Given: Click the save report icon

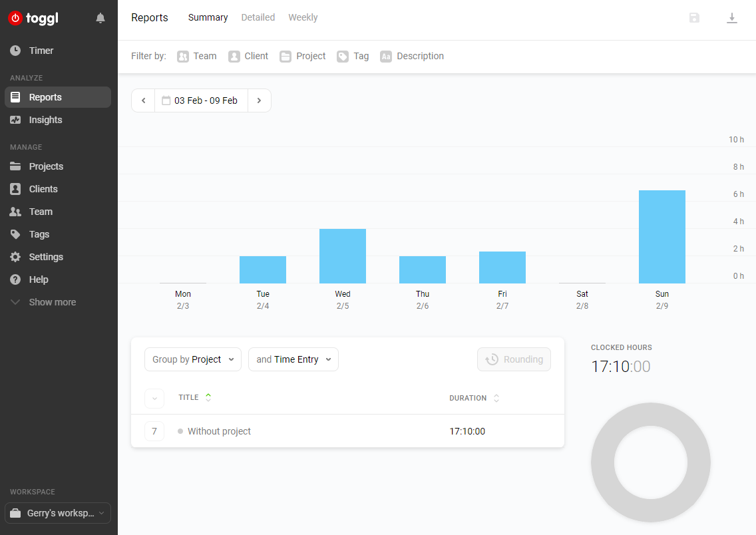Looking at the screenshot, I should [694, 18].
